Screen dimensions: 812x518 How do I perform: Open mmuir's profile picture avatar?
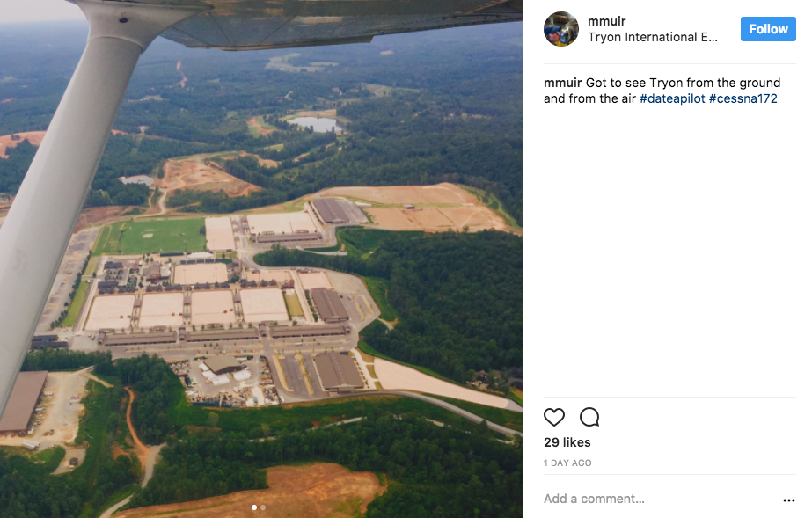click(x=561, y=29)
